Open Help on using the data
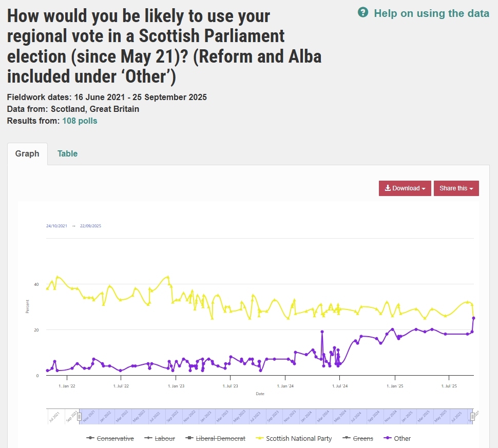Image resolution: width=498 pixels, height=448 pixels. pos(431,13)
